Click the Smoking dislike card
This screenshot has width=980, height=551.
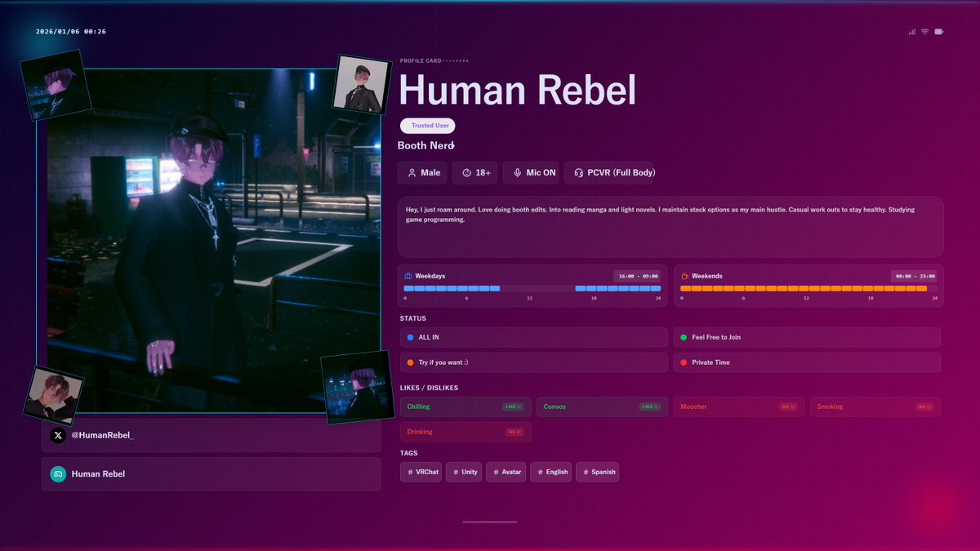[x=875, y=407]
